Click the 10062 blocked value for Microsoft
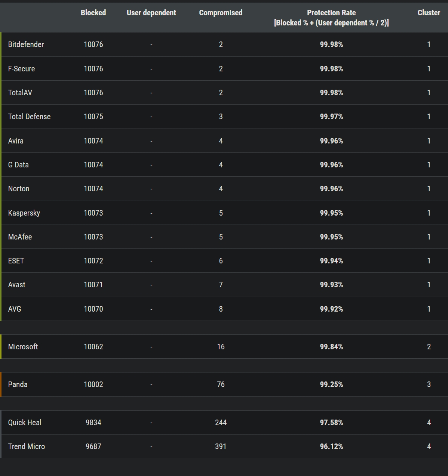Image resolution: width=448 pixels, height=476 pixels. pyautogui.click(x=93, y=347)
